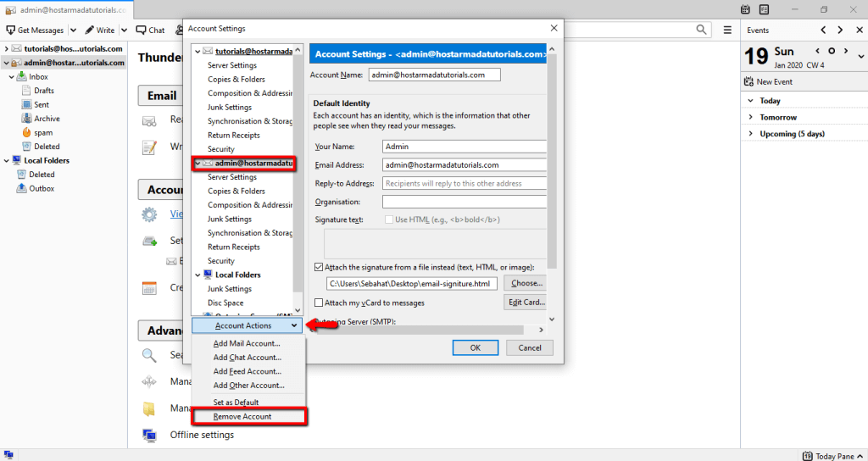Open the calendar tab icon in title bar

click(745, 9)
